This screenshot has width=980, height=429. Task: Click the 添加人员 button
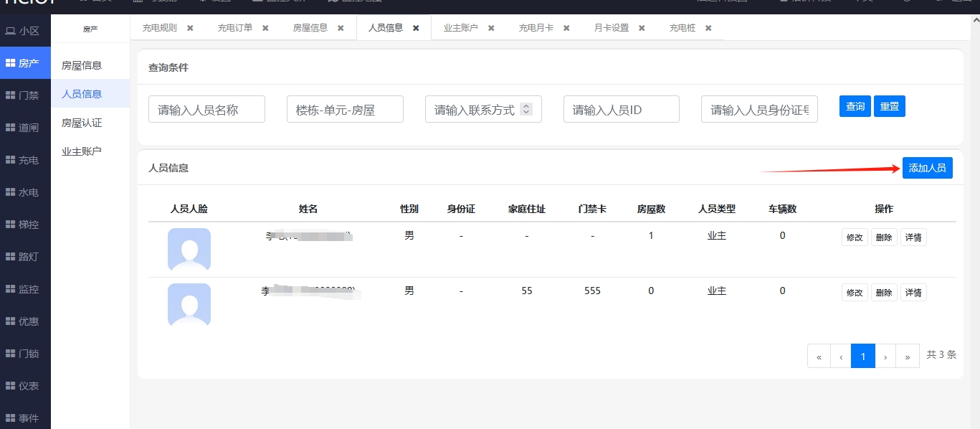click(x=927, y=167)
